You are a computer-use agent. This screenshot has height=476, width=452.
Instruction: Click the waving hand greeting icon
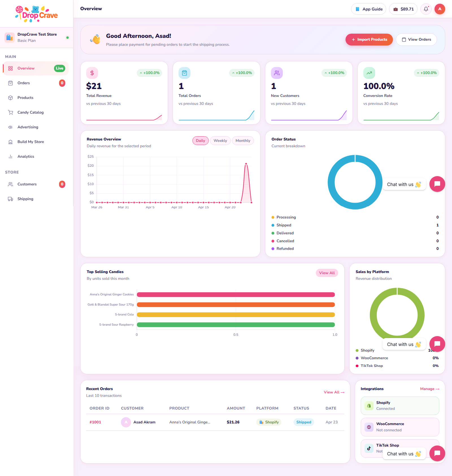pyautogui.click(x=95, y=40)
